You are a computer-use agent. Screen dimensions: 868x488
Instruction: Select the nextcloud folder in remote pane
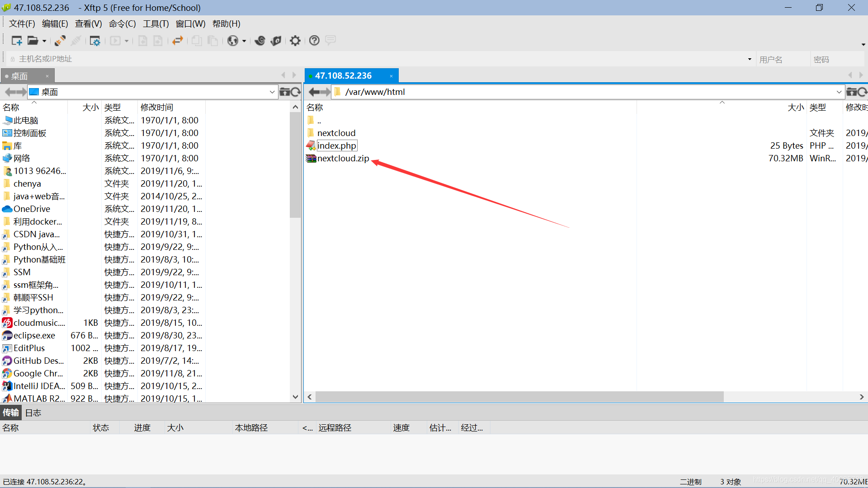[336, 133]
